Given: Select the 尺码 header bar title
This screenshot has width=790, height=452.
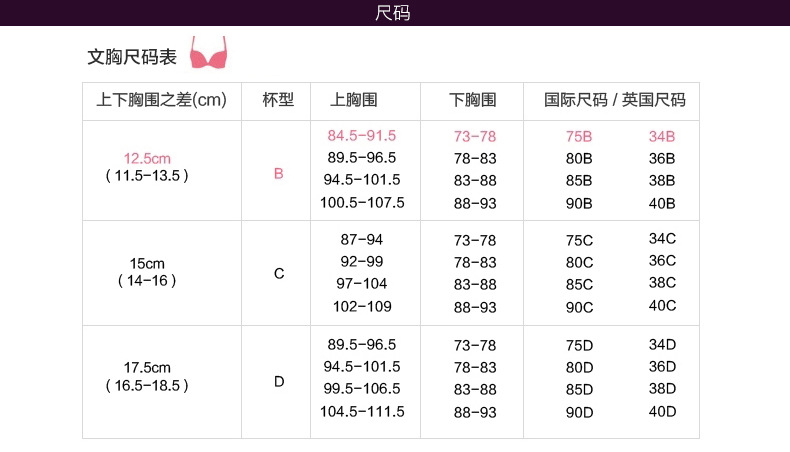Looking at the screenshot, I should [x=394, y=14].
